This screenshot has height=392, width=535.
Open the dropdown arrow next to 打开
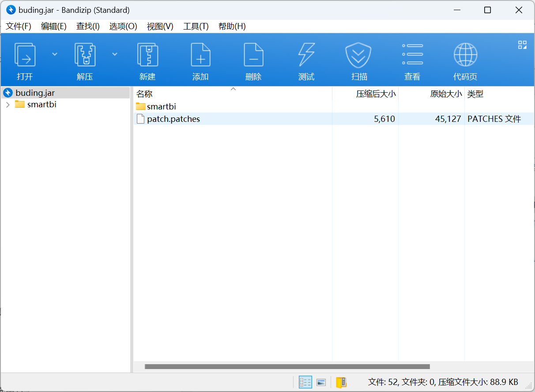tap(55, 54)
